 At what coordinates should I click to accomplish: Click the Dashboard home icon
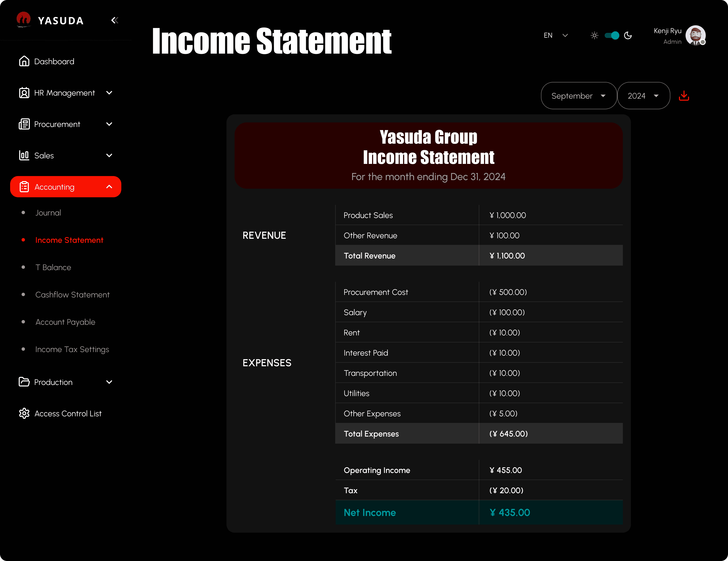pyautogui.click(x=24, y=61)
